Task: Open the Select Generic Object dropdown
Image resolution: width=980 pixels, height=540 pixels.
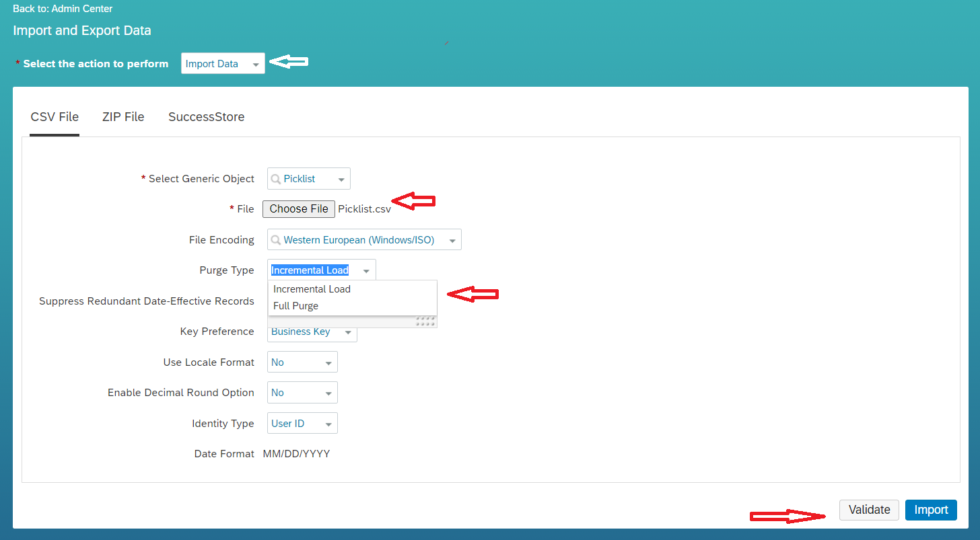Action: click(308, 178)
